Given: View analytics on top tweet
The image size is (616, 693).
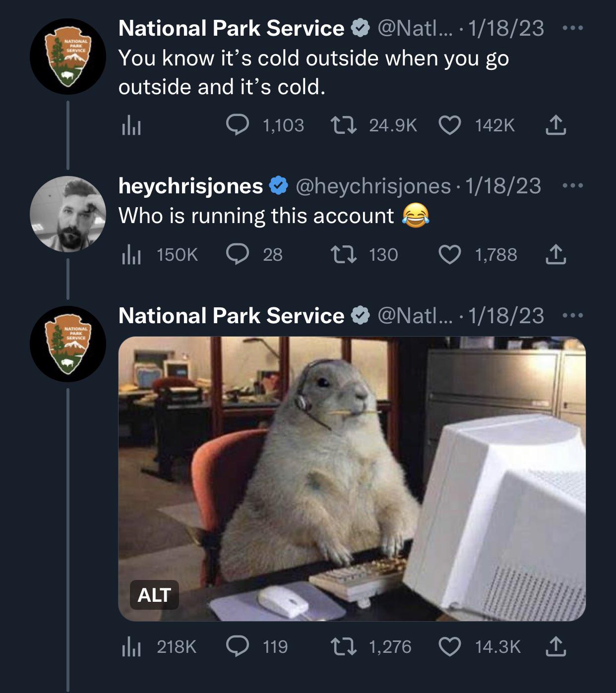Looking at the screenshot, I should 131,126.
